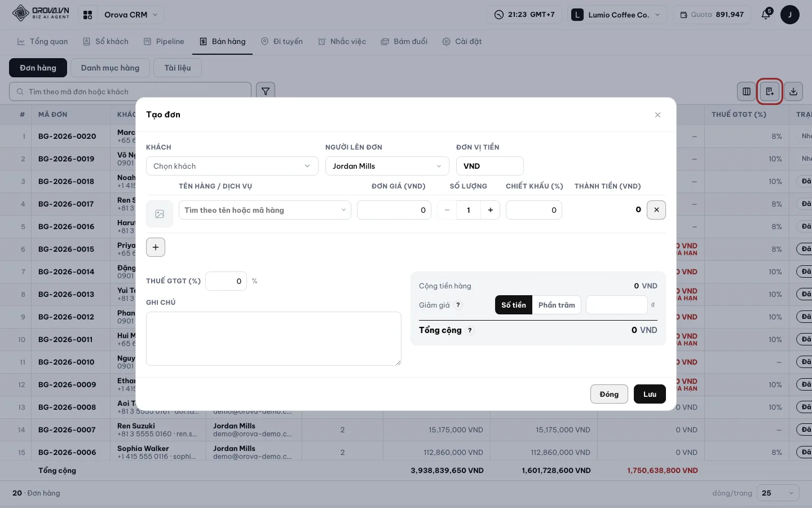Click the Quota 891,947 button
Image resolution: width=812 pixels, height=508 pixels.
tap(712, 15)
